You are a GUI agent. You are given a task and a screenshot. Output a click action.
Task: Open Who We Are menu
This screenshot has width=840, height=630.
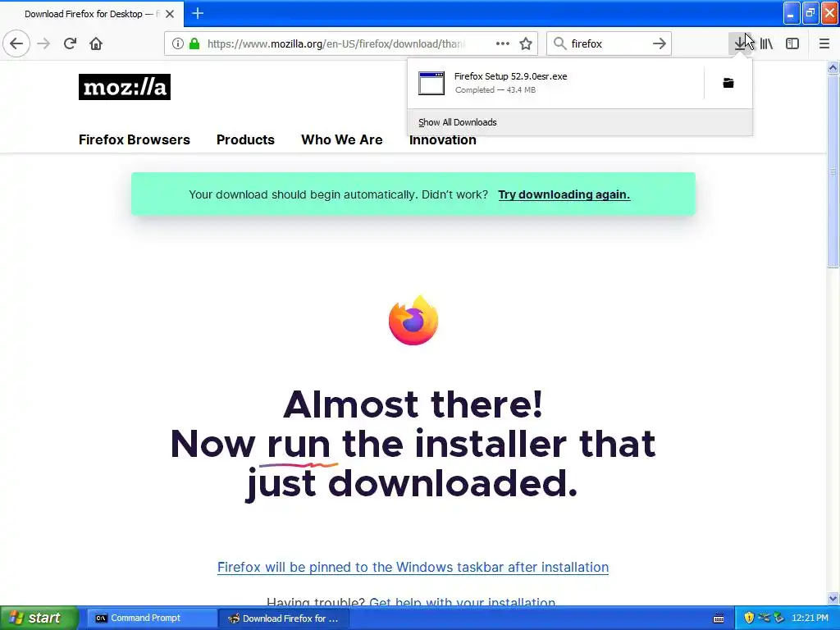coord(342,139)
